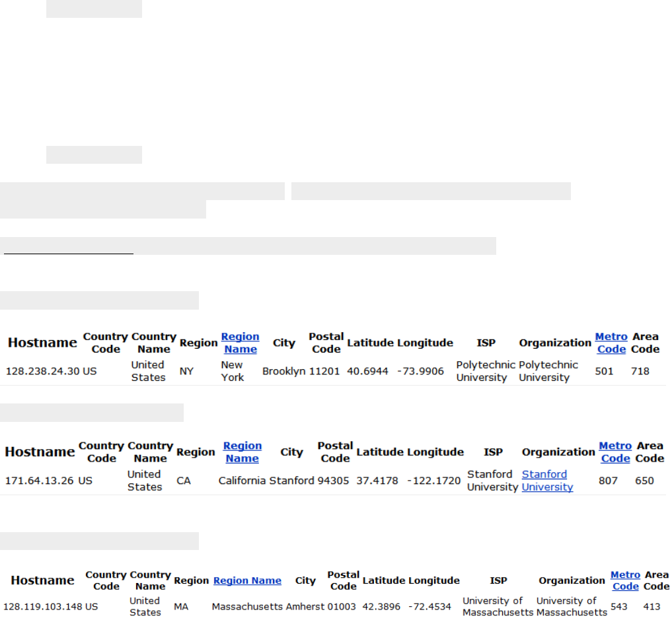Click postal code 94305

(334, 481)
